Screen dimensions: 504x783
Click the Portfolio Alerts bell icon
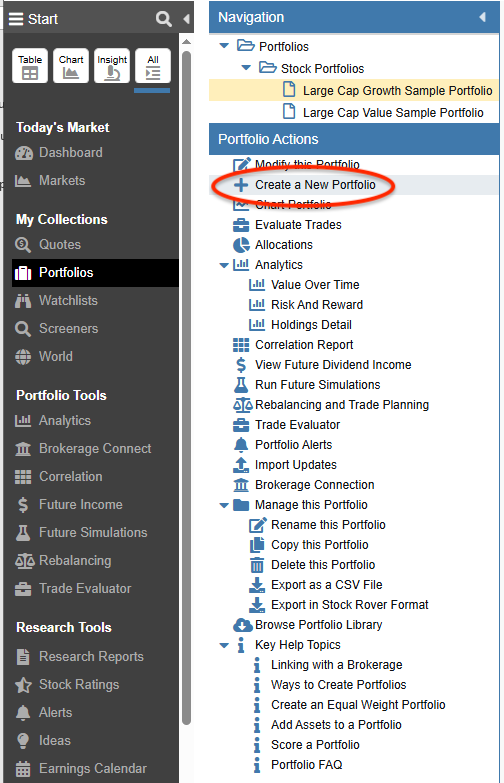click(x=241, y=445)
